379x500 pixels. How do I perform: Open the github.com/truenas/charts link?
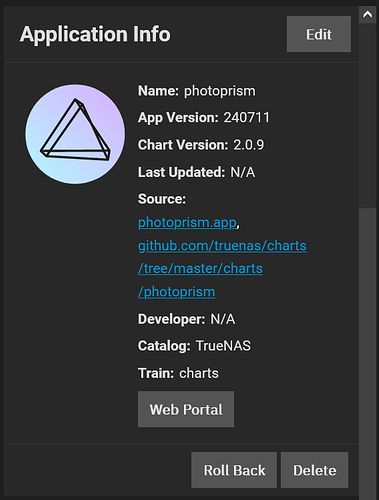pos(222,246)
